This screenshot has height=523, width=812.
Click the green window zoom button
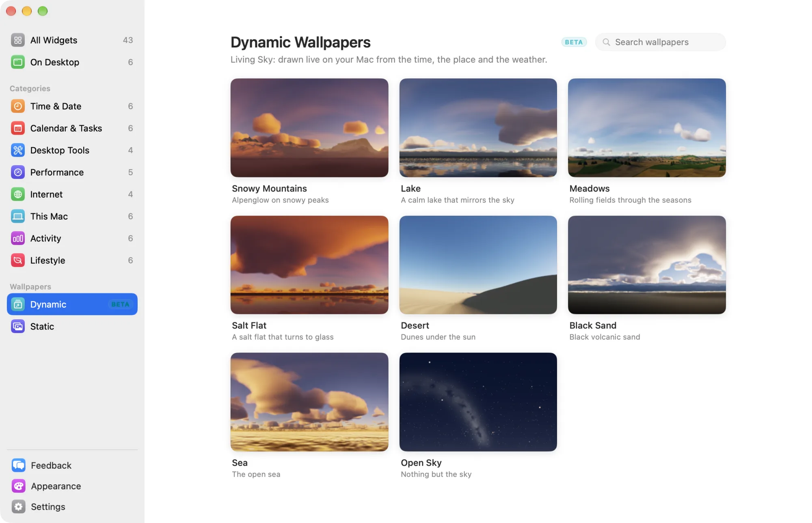[43, 11]
